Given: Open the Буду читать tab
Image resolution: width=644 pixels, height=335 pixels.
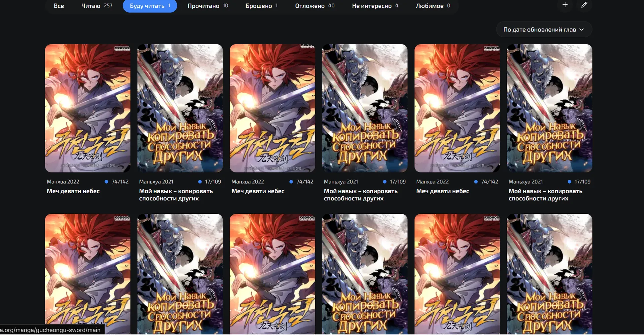Looking at the screenshot, I should pos(150,6).
